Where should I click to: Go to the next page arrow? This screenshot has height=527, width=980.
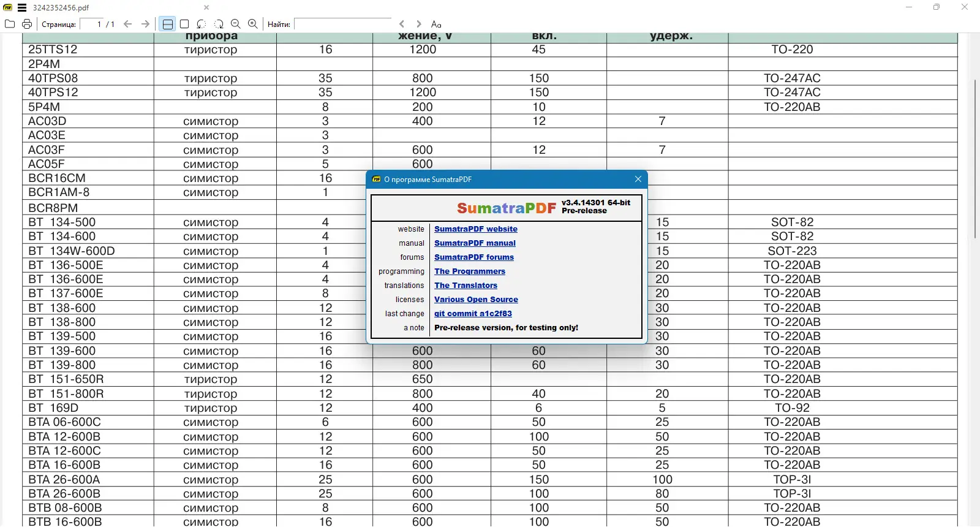click(x=145, y=24)
